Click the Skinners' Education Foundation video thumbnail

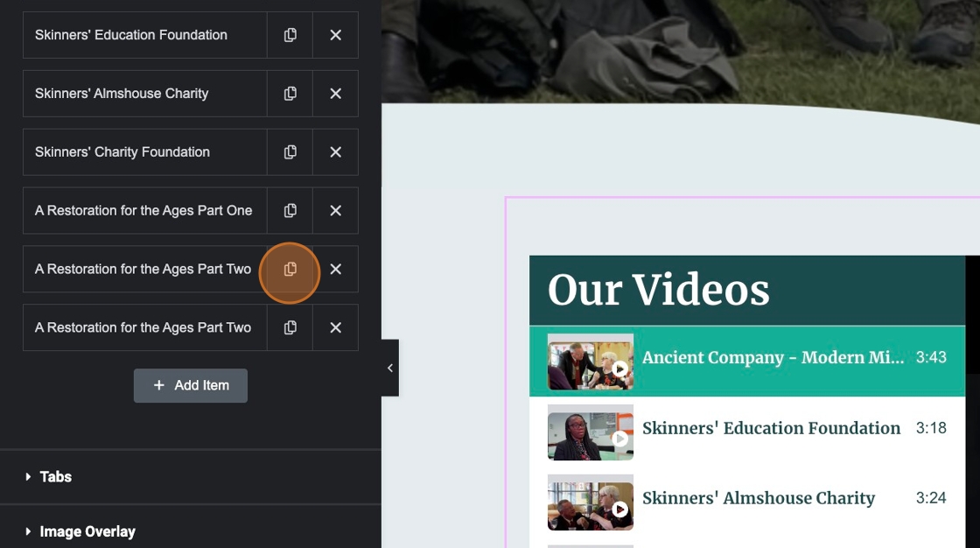[x=591, y=432]
